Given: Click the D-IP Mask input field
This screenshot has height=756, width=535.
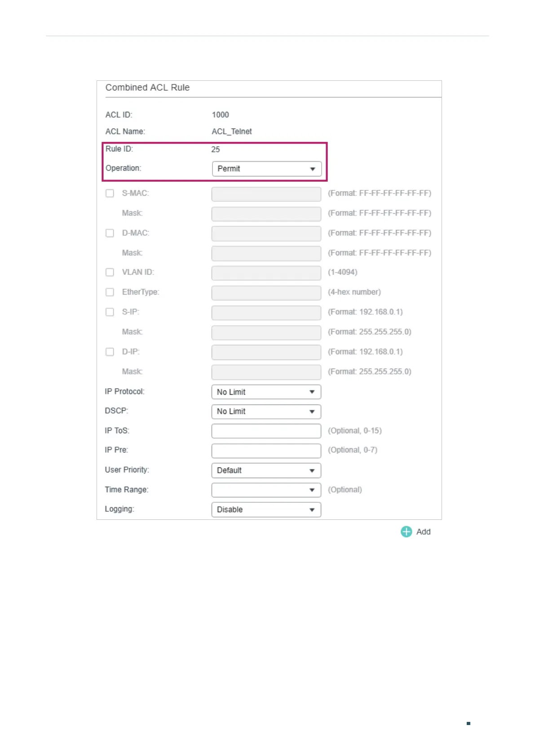Looking at the screenshot, I should coord(266,372).
